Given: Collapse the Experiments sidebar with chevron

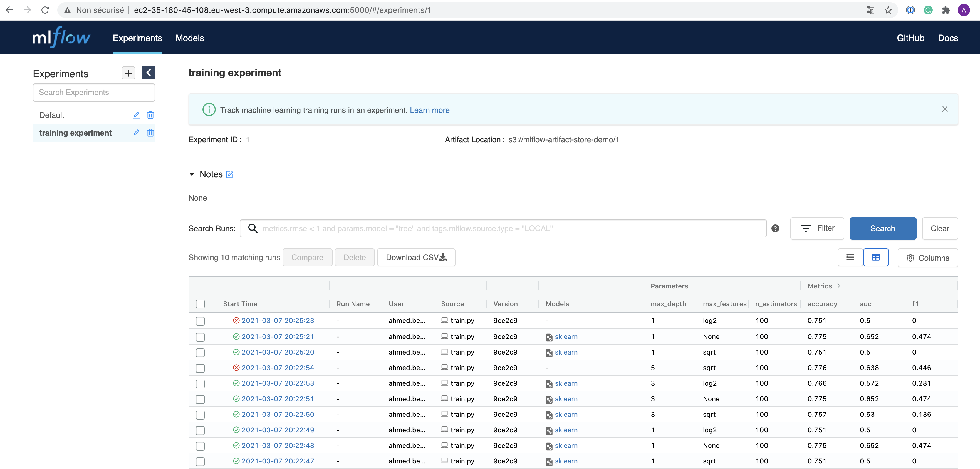Looking at the screenshot, I should (148, 73).
